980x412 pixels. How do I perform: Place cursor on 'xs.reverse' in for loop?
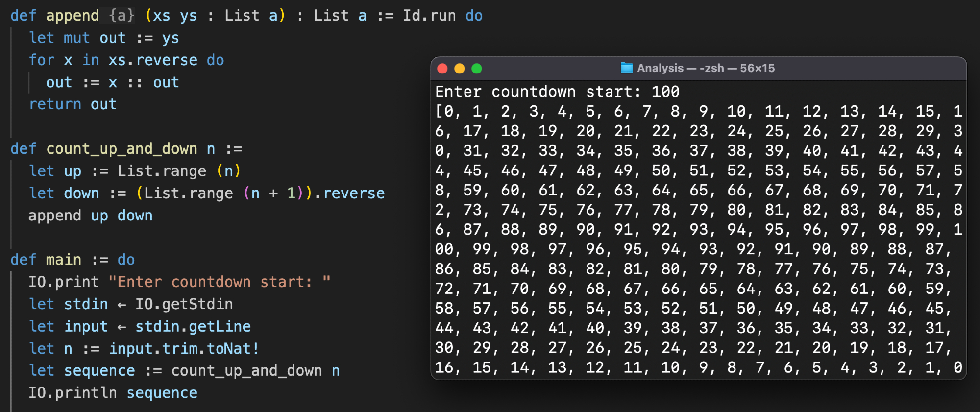pyautogui.click(x=152, y=60)
